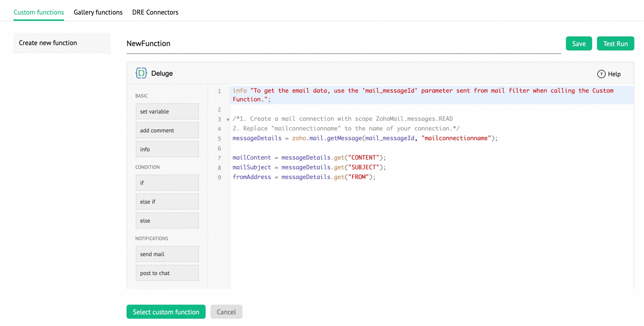Screen dimensions: 644x326
Task: Add the info statement block
Action: tap(167, 149)
